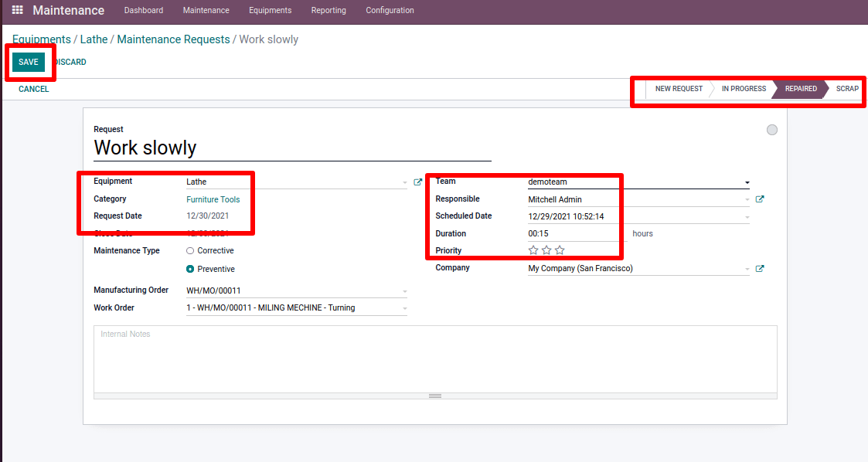
Task: Click the Internal Notes text area
Action: click(x=434, y=359)
